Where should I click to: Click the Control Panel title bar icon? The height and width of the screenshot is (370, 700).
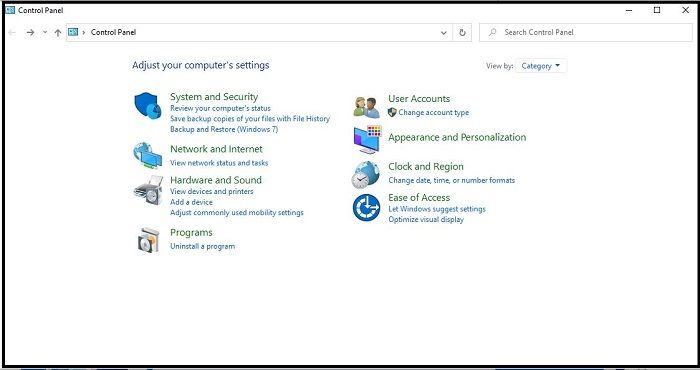click(10, 10)
